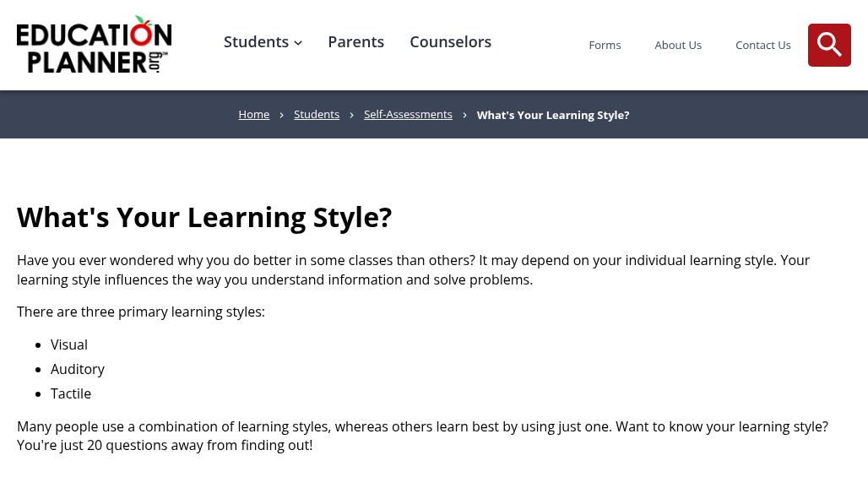This screenshot has height=488, width=868.
Task: Select the 'Visual' list item
Action: (x=69, y=344)
